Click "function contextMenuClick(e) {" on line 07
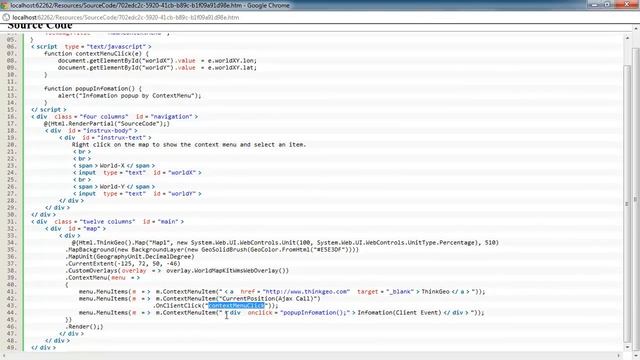640x360 pixels. pos(96,53)
